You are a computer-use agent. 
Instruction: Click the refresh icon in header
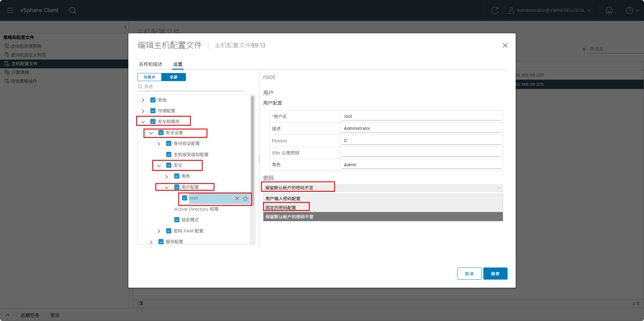tap(495, 10)
